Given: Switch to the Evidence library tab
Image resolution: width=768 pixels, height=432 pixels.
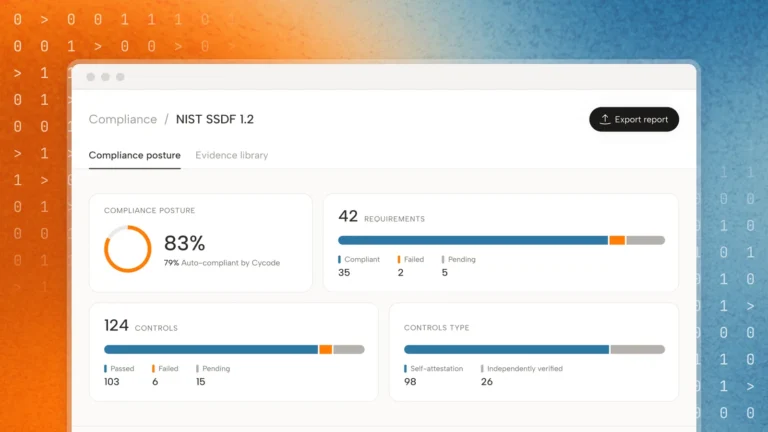Looking at the screenshot, I should pos(232,155).
